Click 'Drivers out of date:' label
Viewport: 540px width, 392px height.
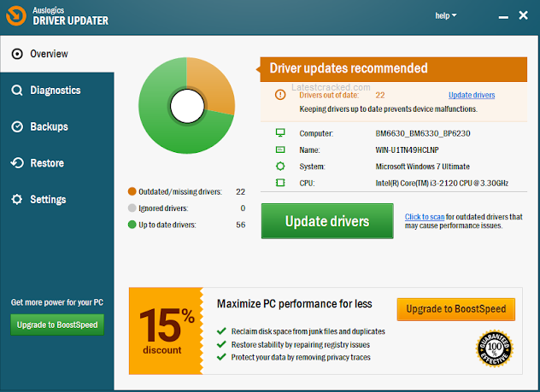329,96
